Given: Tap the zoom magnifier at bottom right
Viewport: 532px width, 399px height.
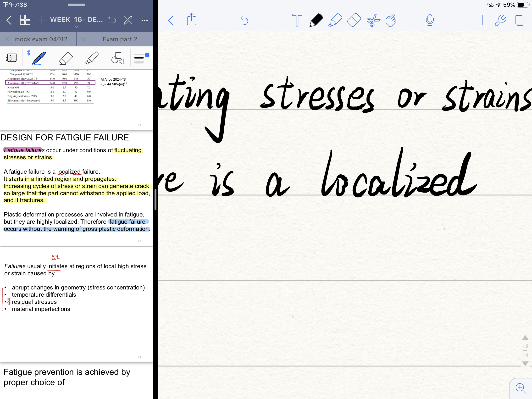Looking at the screenshot, I should (x=521, y=388).
